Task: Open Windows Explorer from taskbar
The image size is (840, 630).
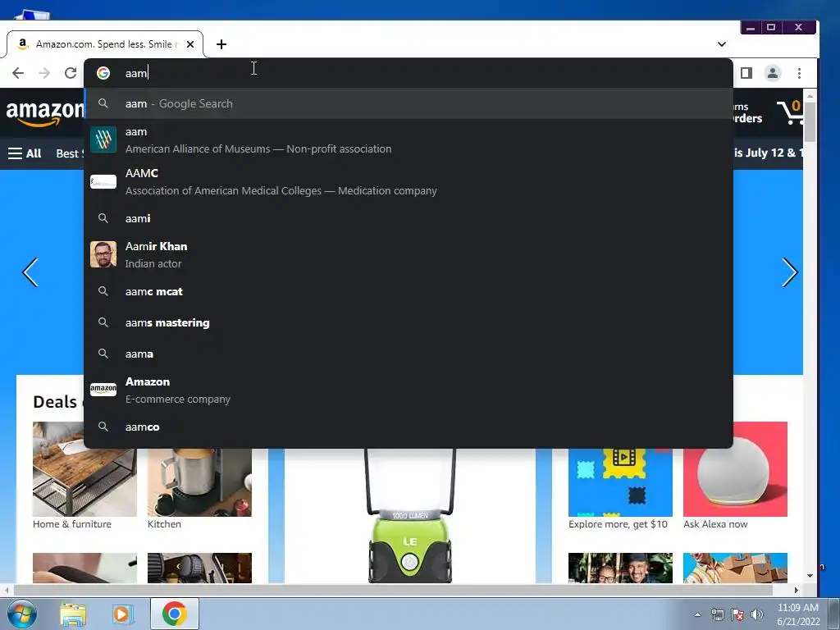Action: (x=73, y=614)
